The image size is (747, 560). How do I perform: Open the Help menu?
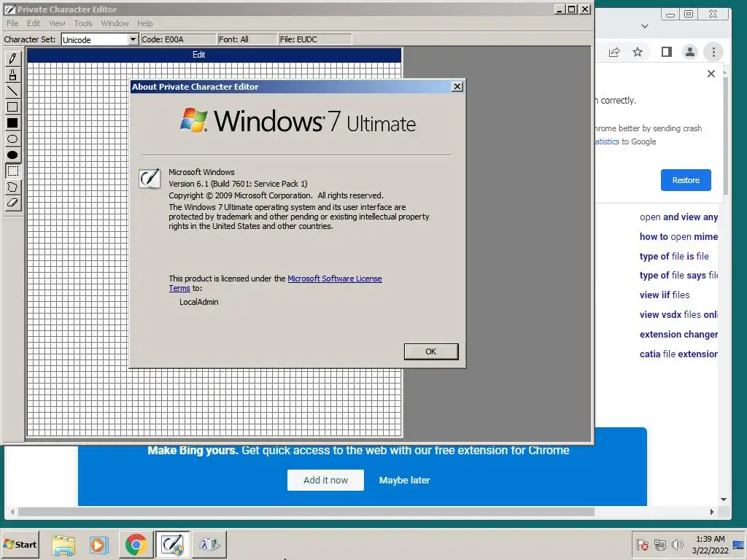pos(145,23)
